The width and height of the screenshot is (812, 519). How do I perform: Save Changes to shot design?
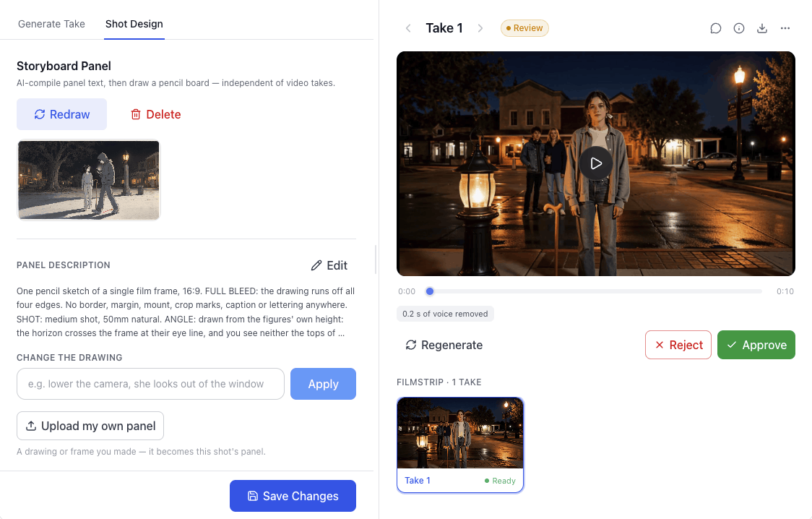coord(293,496)
